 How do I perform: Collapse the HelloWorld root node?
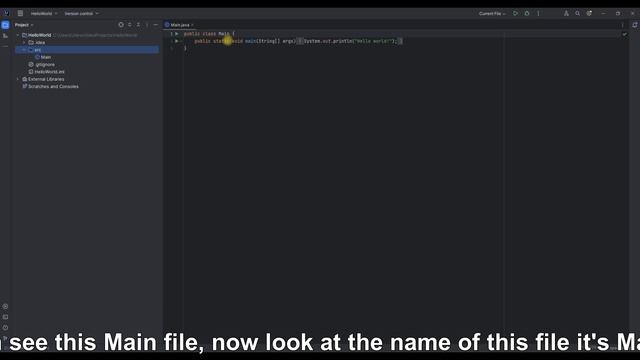(x=18, y=35)
